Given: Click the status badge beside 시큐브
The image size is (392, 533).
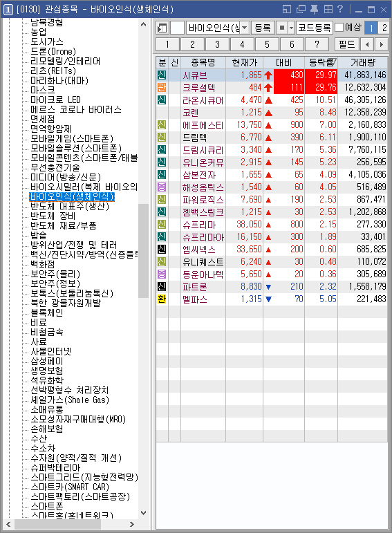Looking at the screenshot, I should pos(162,75).
